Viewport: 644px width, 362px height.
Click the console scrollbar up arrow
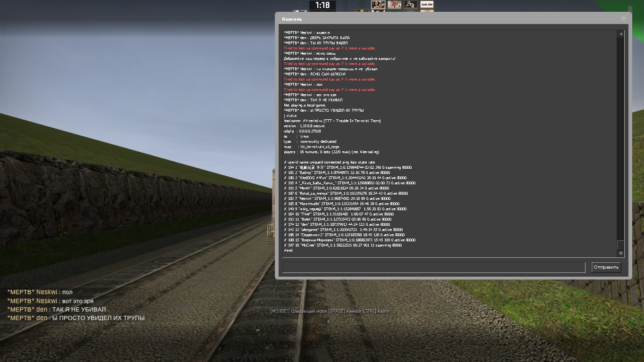click(x=621, y=34)
